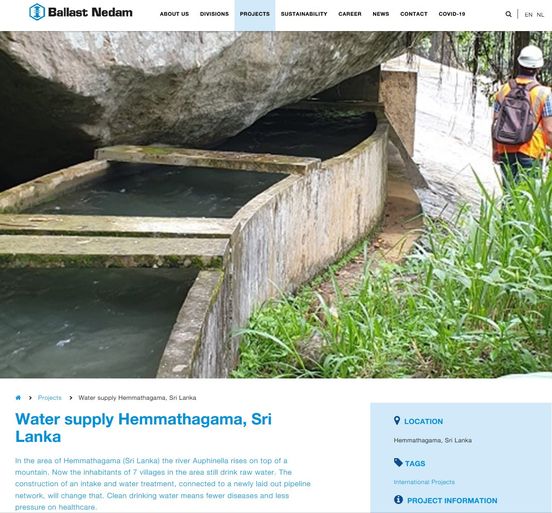This screenshot has width=552, height=513.
Task: Open the About Us menu
Action: (x=174, y=14)
